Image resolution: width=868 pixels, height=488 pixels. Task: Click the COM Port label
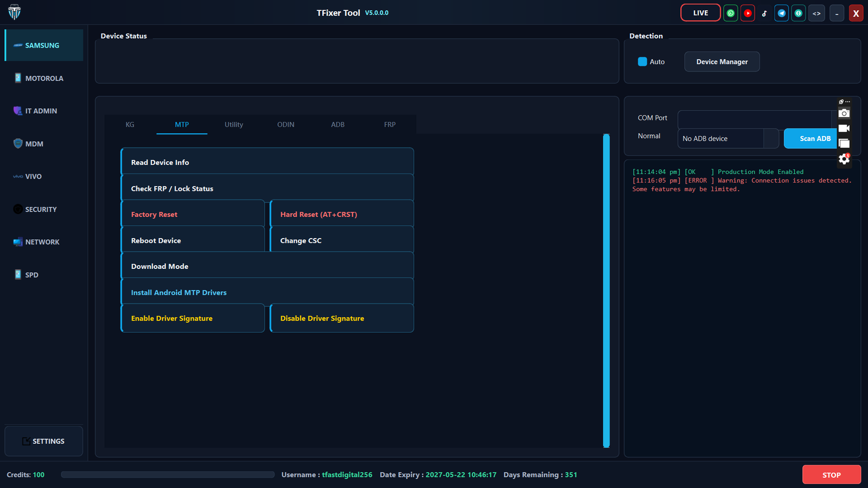(x=653, y=118)
